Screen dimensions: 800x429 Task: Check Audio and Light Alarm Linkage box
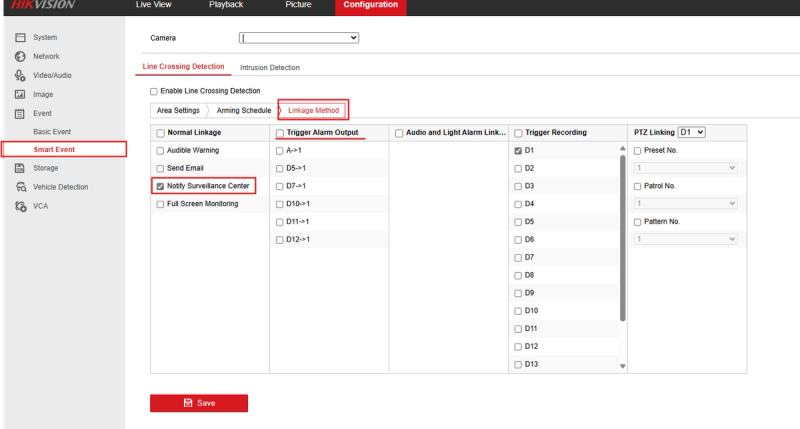click(x=399, y=133)
